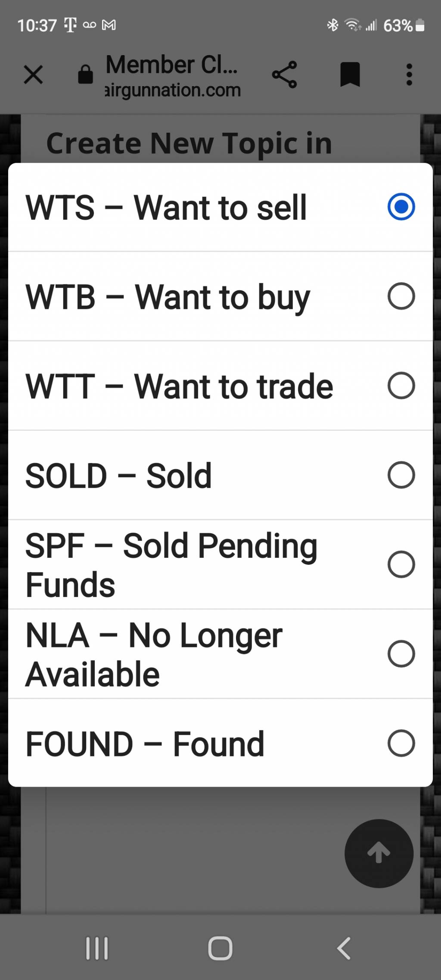Select the NLA radio button circle
The image size is (441, 980).
[x=401, y=654]
